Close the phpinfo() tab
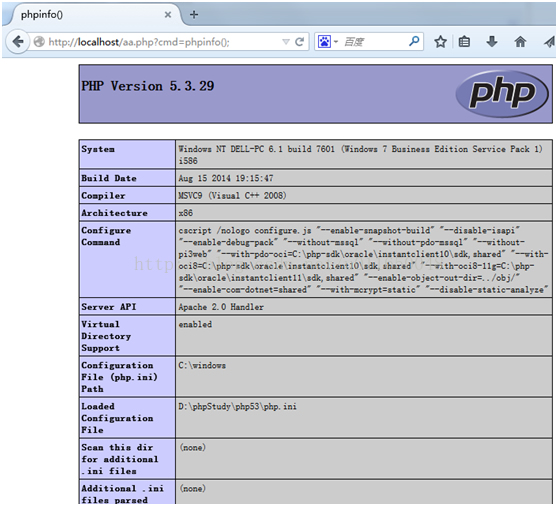 point(168,15)
